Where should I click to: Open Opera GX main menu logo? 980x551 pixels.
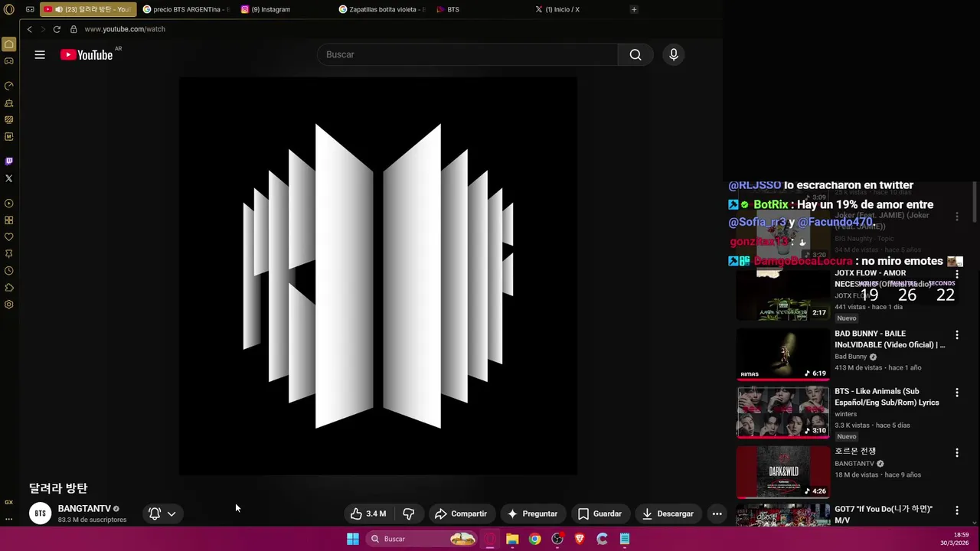pos(9,9)
